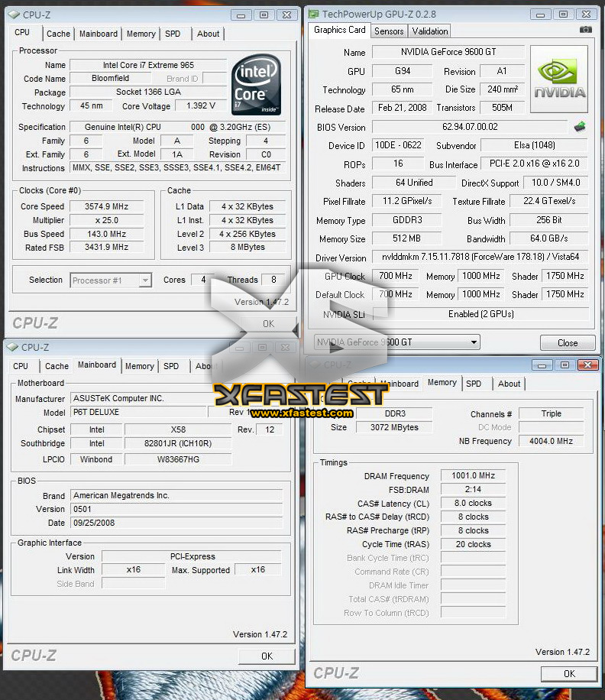Click the GPU-Z screenshot camera icon
The width and height of the screenshot is (605, 700).
click(585, 30)
